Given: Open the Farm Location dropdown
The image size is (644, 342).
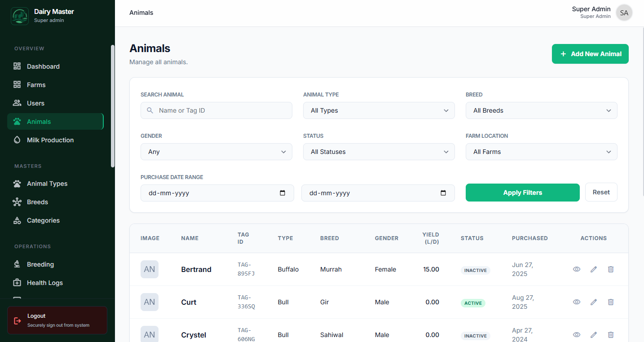Looking at the screenshot, I should click(541, 152).
